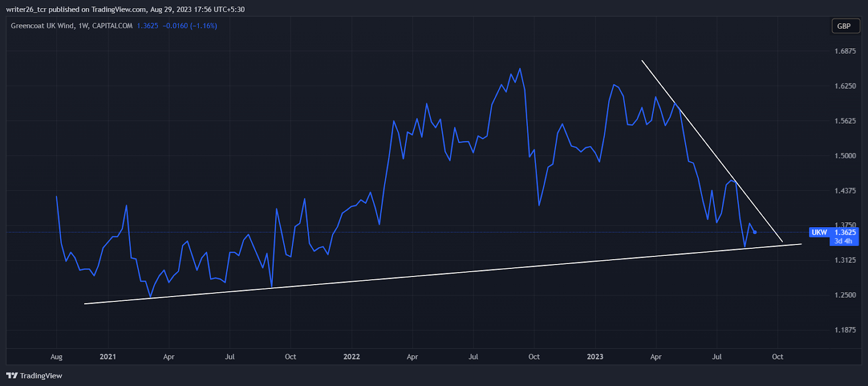Image resolution: width=868 pixels, height=386 pixels.
Task: Click the GBP currency button
Action: click(846, 26)
